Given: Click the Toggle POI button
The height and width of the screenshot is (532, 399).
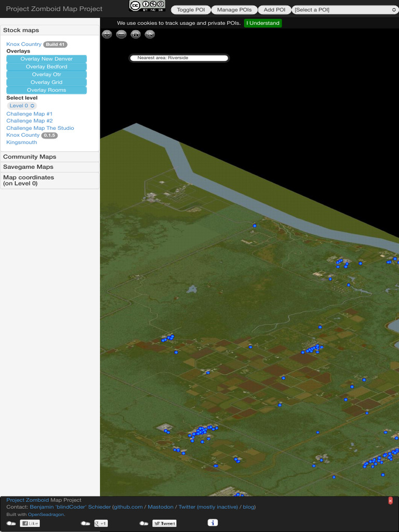Looking at the screenshot, I should coord(191,10).
